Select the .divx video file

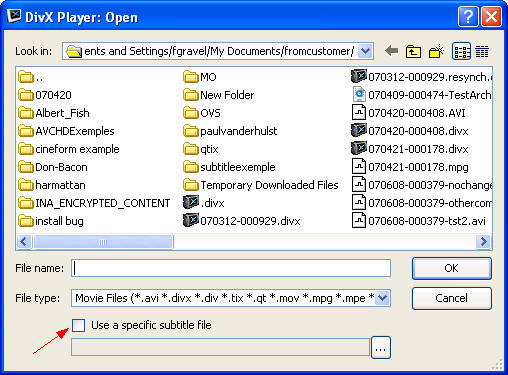(204, 203)
